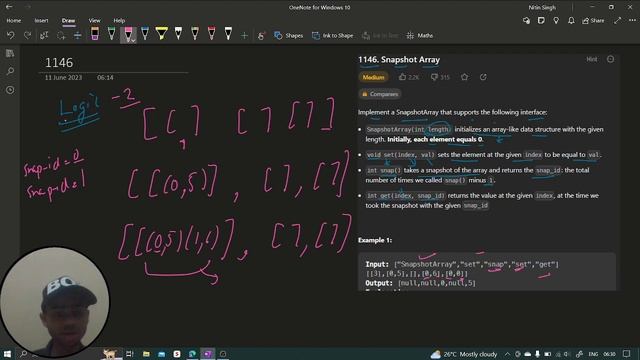Click the Redo arrow in Draw toolbar
The width and height of the screenshot is (640, 360).
[x=27, y=36]
